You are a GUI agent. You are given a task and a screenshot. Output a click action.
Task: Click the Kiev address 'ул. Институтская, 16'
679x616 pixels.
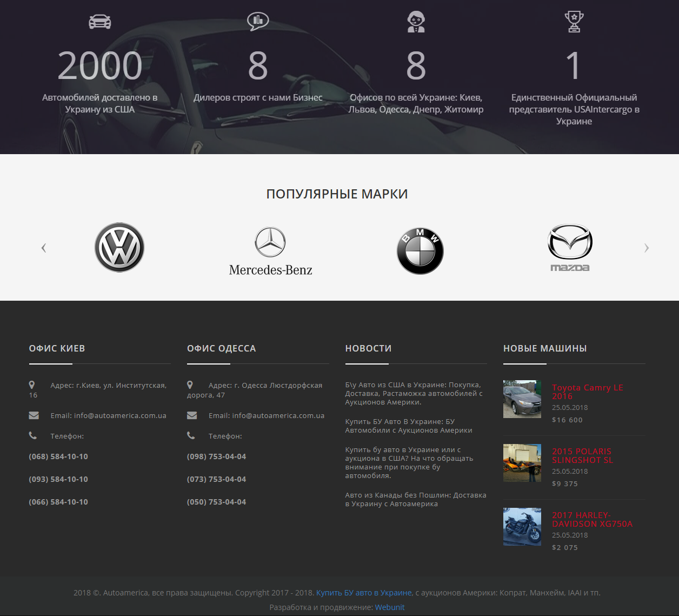click(x=97, y=390)
